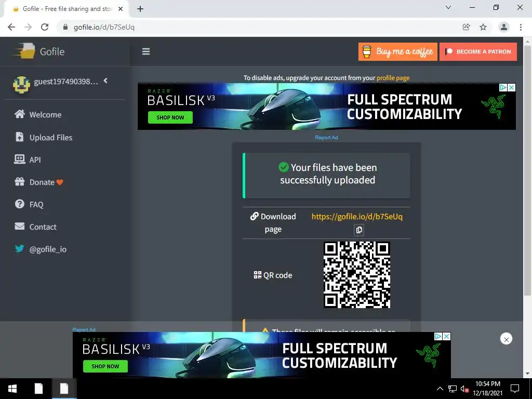The width and height of the screenshot is (532, 399).
Task: Click the Become a Patron button
Action: click(x=478, y=51)
